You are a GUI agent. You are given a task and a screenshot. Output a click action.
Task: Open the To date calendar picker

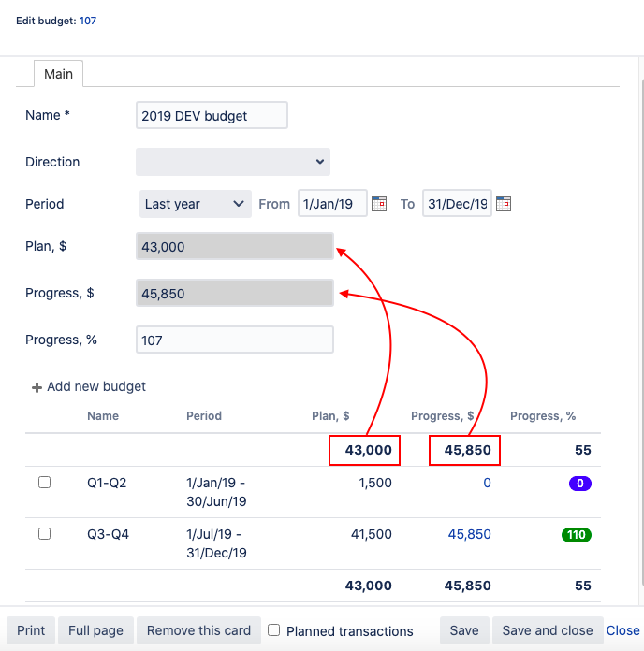click(x=504, y=204)
